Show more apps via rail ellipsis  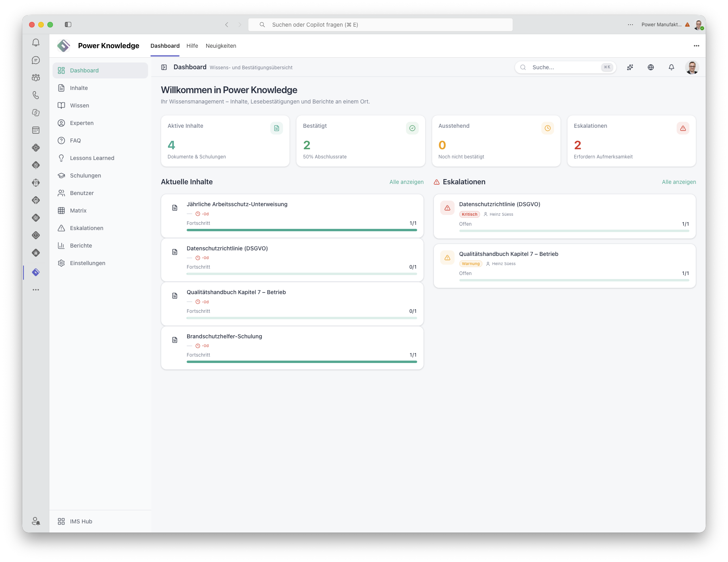click(x=36, y=290)
